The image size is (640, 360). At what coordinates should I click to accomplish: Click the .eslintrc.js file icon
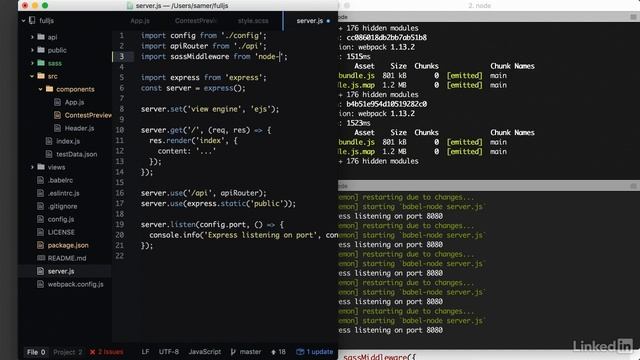point(40,193)
